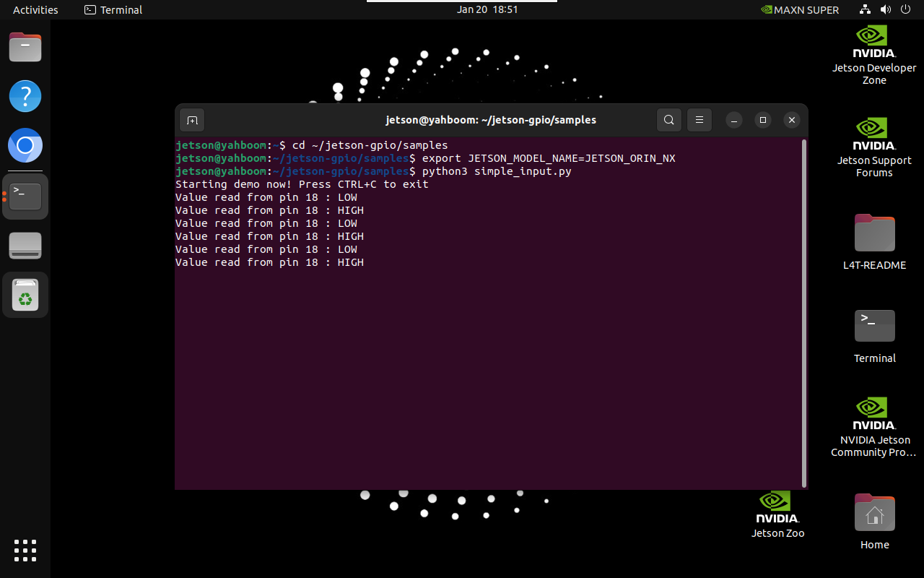Screen dimensions: 924x578
Task: Open the Activities overview
Action: click(35, 10)
